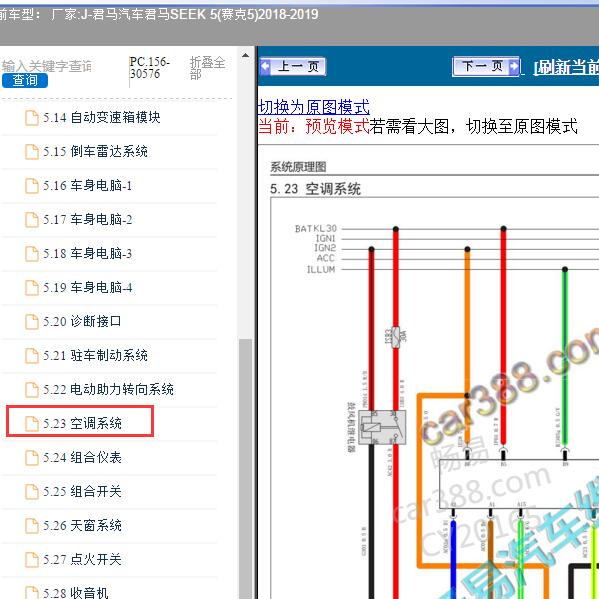Open 5.28 收音机 entry
Screen dimensions: 599x599
coord(76,593)
